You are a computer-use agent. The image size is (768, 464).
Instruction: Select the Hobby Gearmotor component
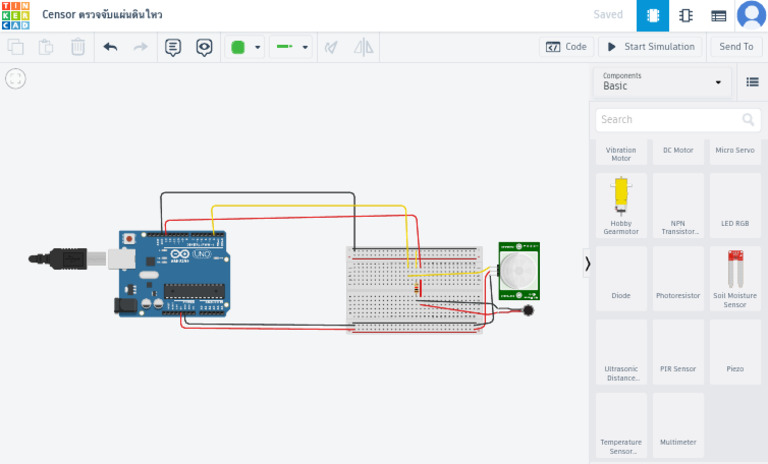(621, 205)
